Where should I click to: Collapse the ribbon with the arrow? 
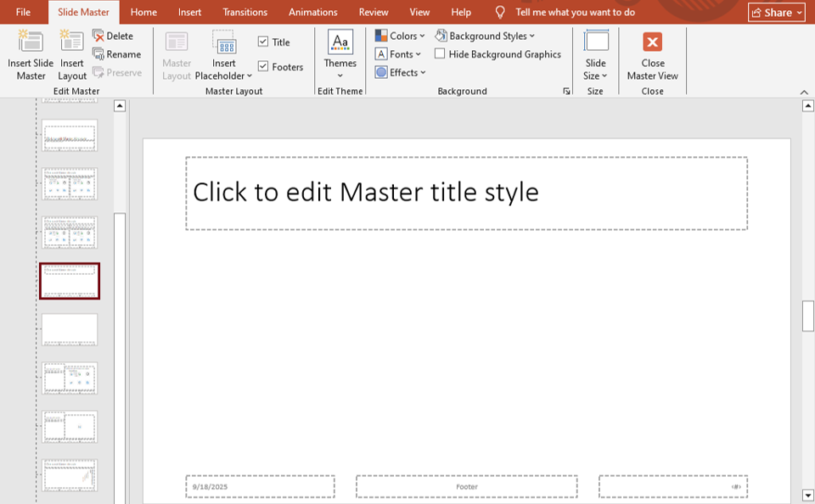(804, 92)
